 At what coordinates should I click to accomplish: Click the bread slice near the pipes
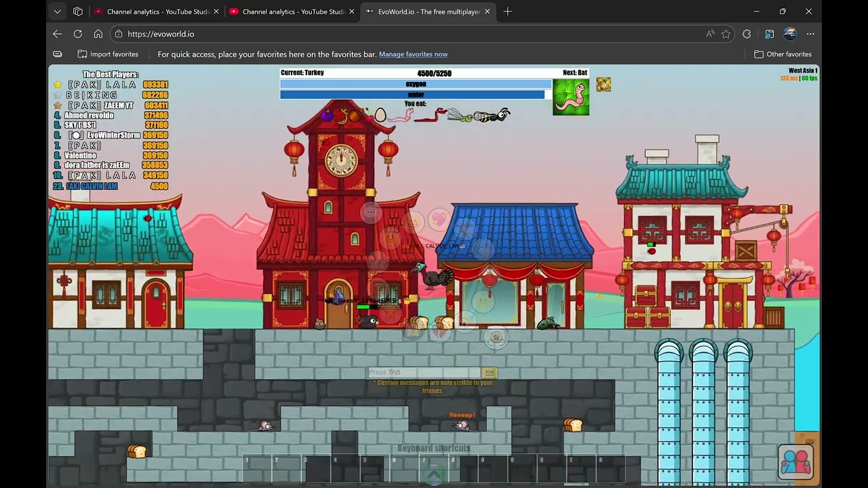[x=573, y=425]
